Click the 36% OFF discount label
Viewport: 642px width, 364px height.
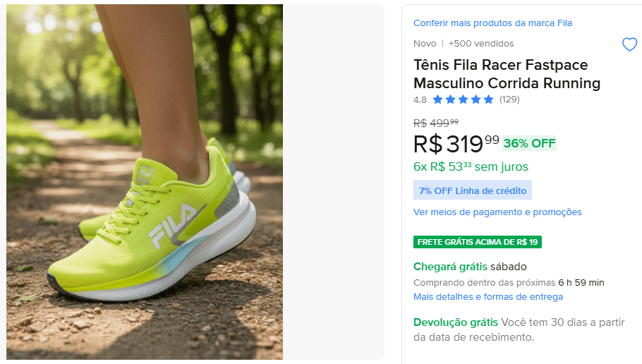529,143
